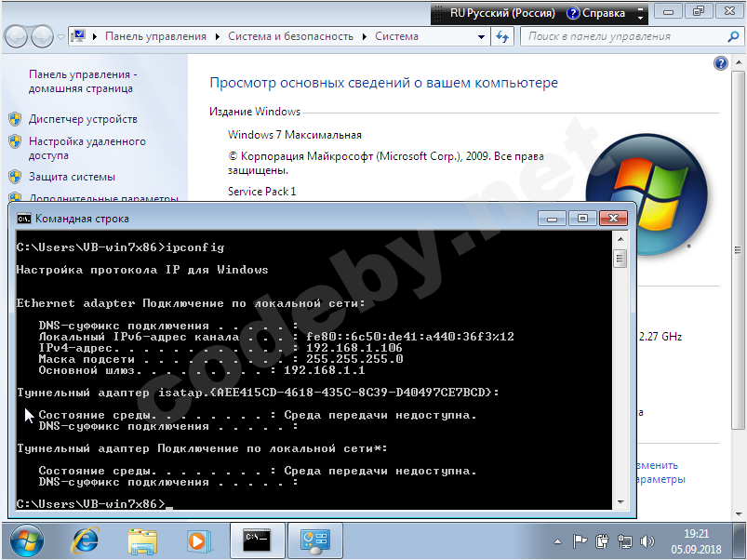Open Action Center flag icon in tray
The height and width of the screenshot is (560, 747).
tap(580, 541)
